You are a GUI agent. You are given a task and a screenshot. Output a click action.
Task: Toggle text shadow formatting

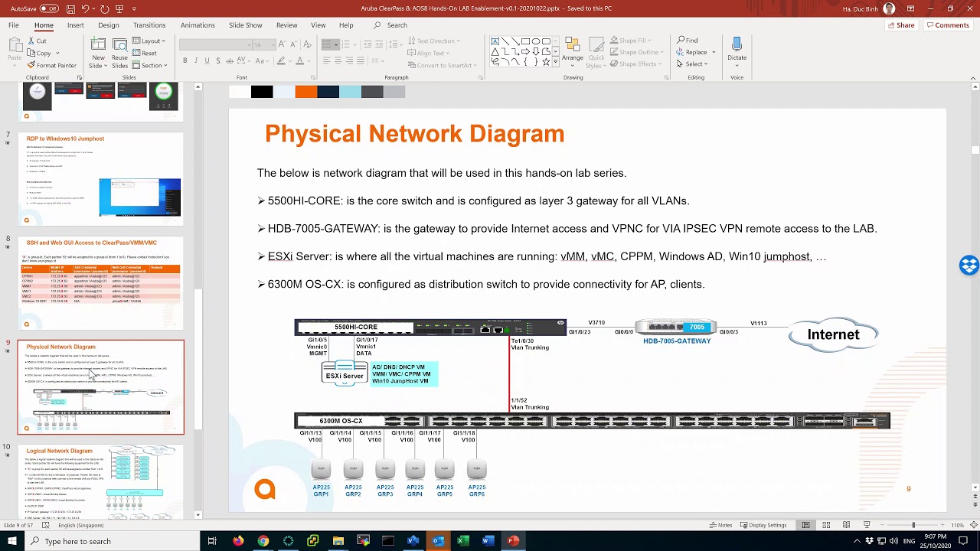218,60
